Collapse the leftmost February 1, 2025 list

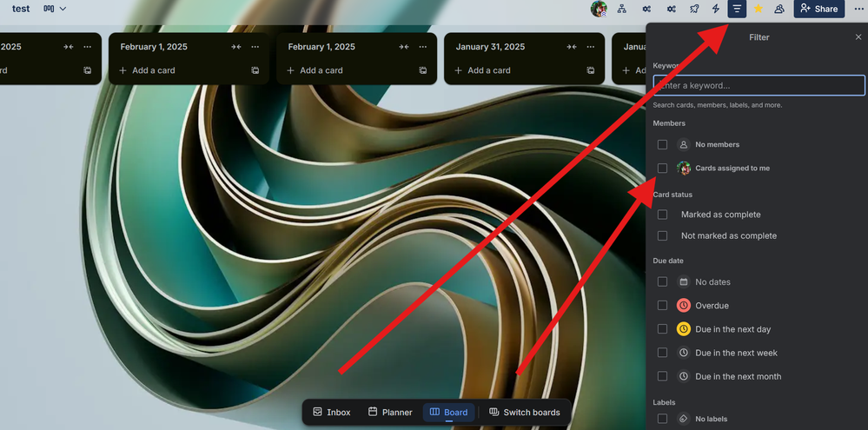point(235,47)
